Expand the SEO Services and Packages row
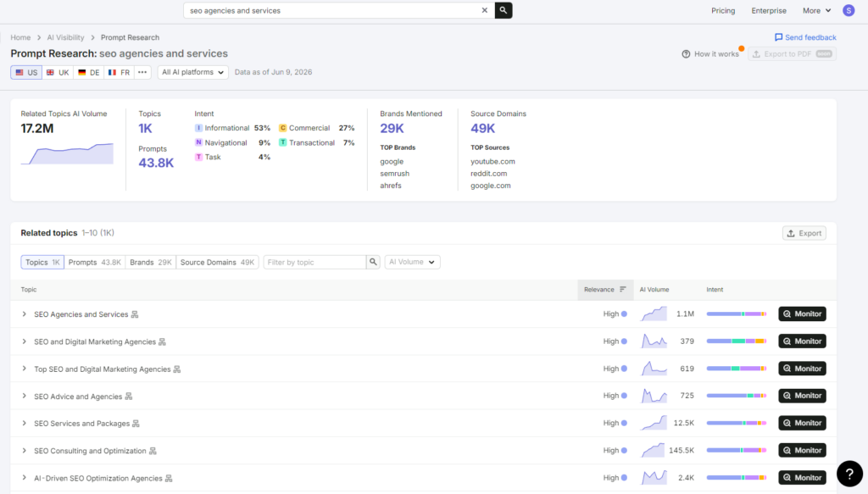Viewport: 868px width, 494px height. 25,423
